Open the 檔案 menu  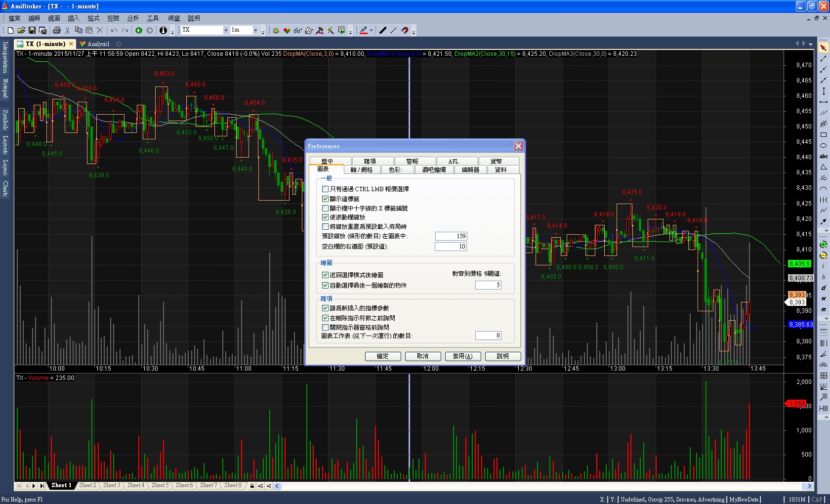point(14,18)
